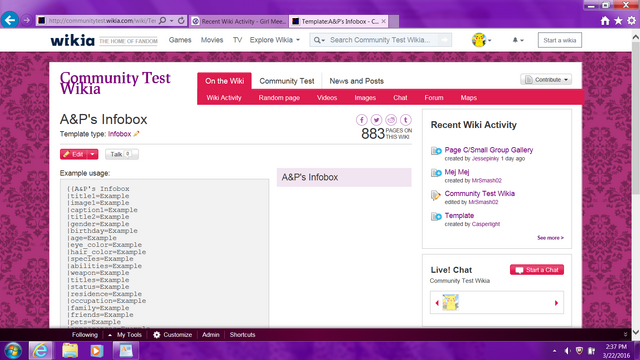Click Following in bottom toolbar
Image resolution: width=640 pixels, height=360 pixels.
85,335
